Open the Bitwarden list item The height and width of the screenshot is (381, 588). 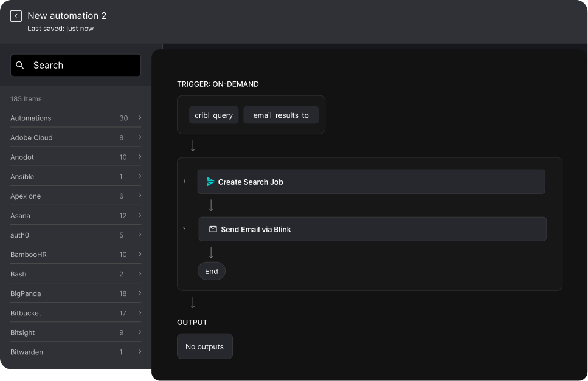76,352
